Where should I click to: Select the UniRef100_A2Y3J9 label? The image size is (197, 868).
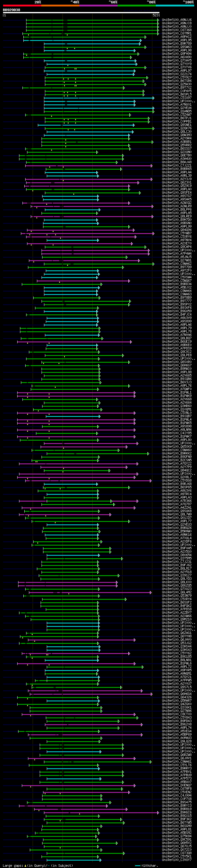[x=177, y=179]
